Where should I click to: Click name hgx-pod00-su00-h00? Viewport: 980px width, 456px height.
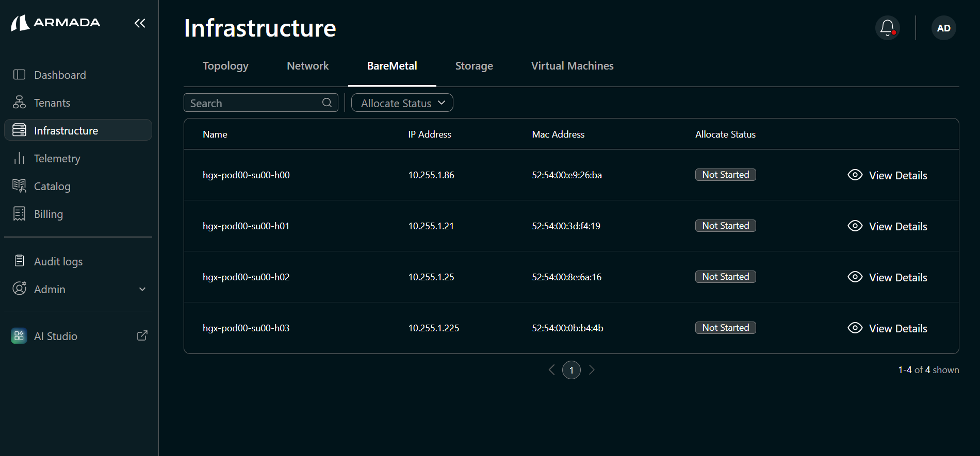pos(246,175)
